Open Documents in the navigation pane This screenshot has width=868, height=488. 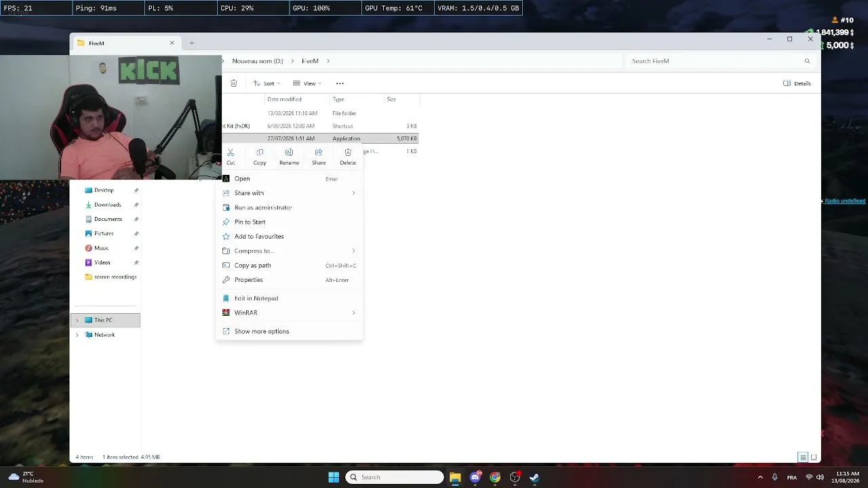pyautogui.click(x=106, y=220)
